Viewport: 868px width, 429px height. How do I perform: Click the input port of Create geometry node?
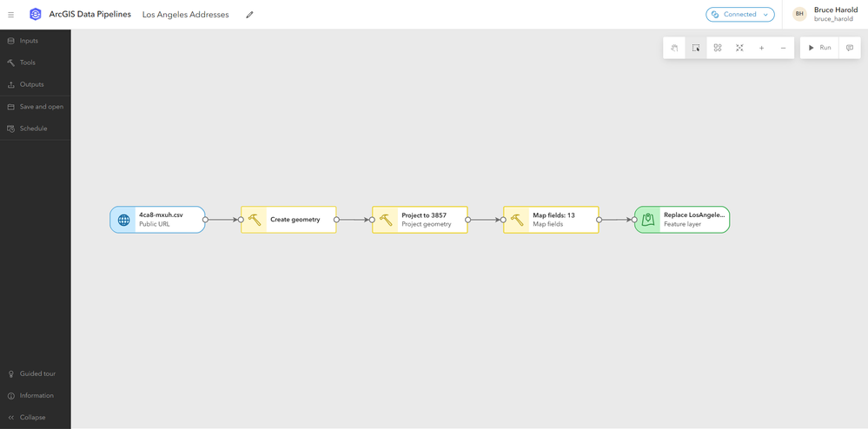pyautogui.click(x=241, y=220)
